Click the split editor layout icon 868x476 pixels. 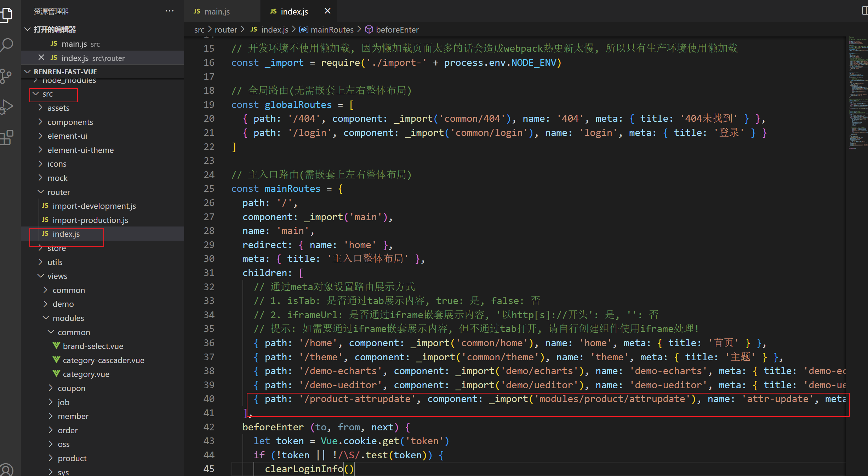click(x=864, y=11)
